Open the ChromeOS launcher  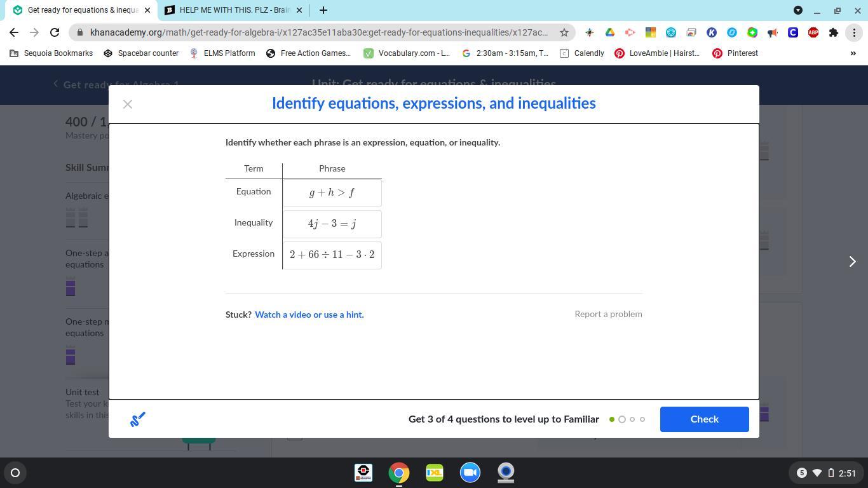click(x=15, y=473)
